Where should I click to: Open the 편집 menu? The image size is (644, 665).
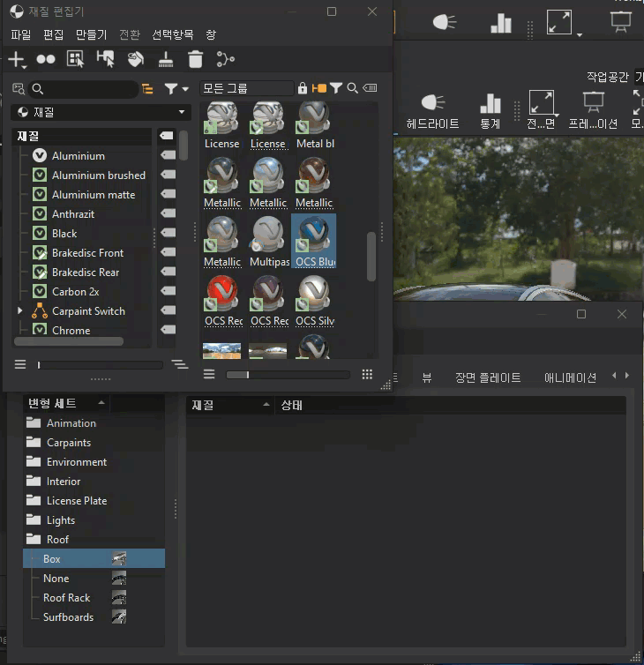(x=54, y=34)
